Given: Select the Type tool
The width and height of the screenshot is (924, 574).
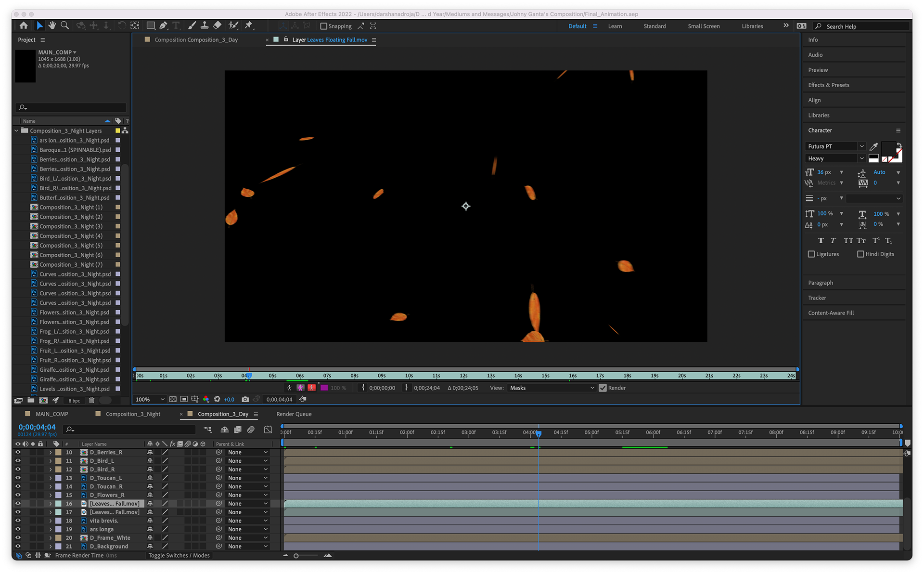Looking at the screenshot, I should [176, 26].
